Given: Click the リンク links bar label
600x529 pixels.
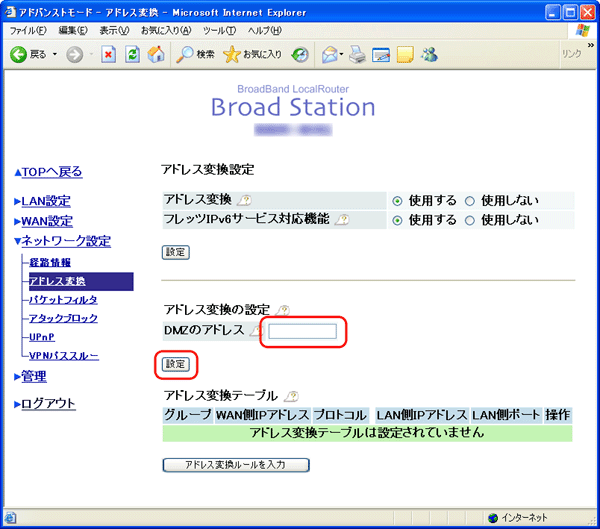Looking at the screenshot, I should coord(571,54).
